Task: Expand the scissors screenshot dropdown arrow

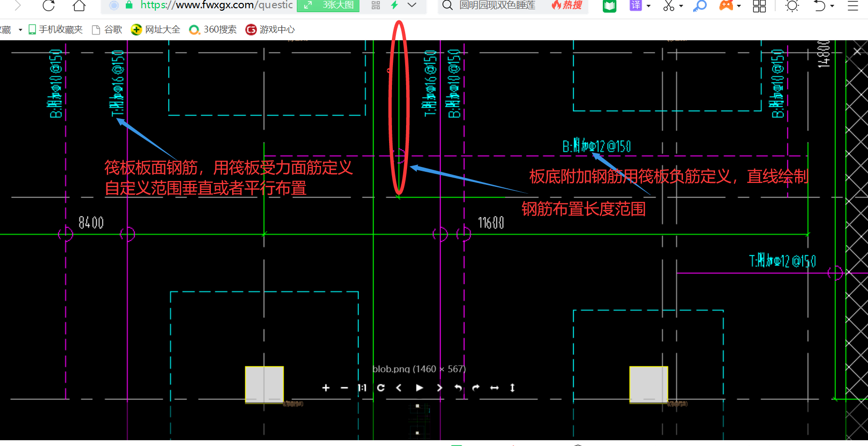Action: coord(681,6)
